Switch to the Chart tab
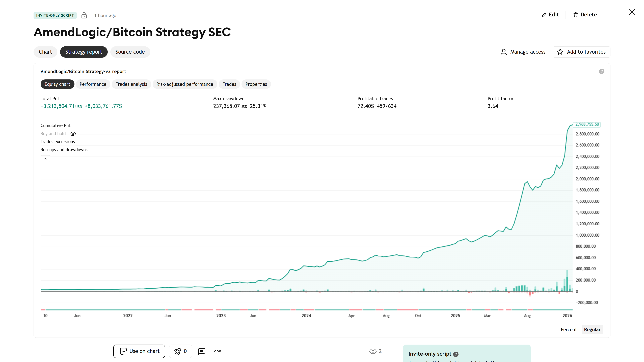The image size is (644, 362). tap(45, 52)
